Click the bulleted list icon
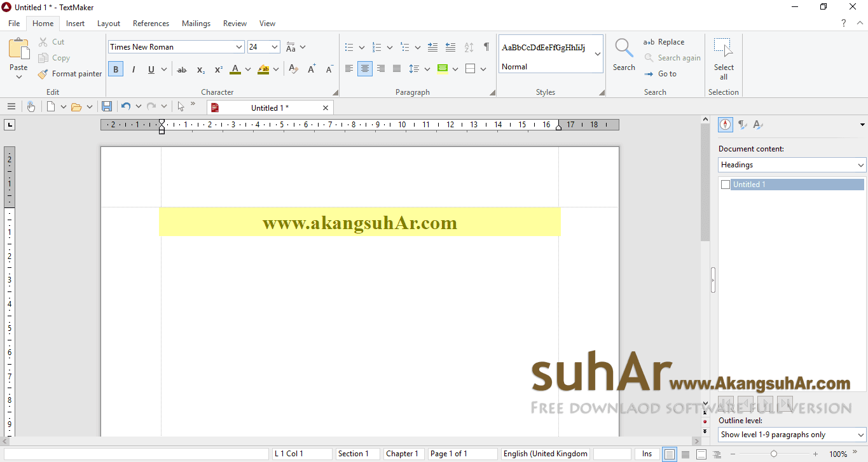Viewport: 868px width, 462px height. [349, 47]
